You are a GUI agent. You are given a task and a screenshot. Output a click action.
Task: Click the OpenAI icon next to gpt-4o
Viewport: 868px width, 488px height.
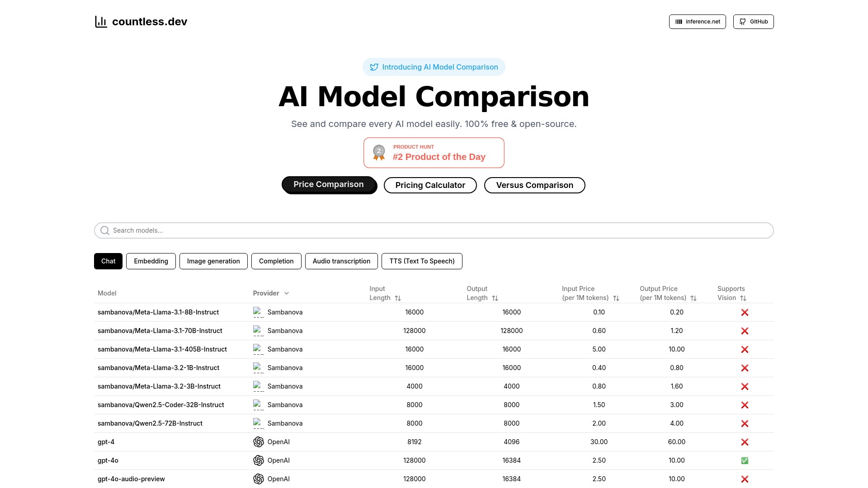click(x=258, y=460)
